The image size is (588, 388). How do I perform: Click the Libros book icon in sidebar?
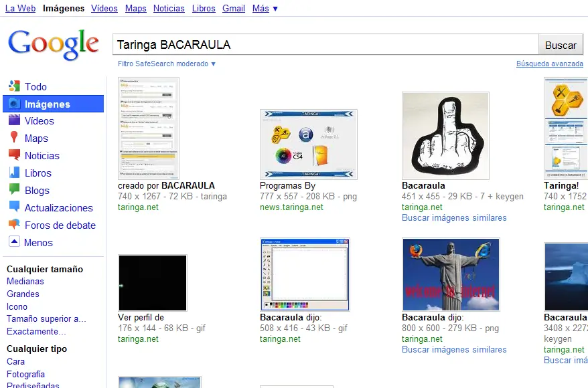[14, 173]
